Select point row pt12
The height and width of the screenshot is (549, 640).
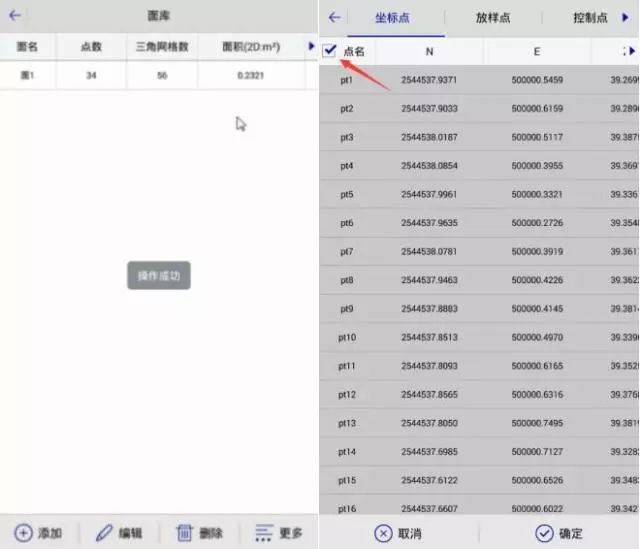point(479,394)
